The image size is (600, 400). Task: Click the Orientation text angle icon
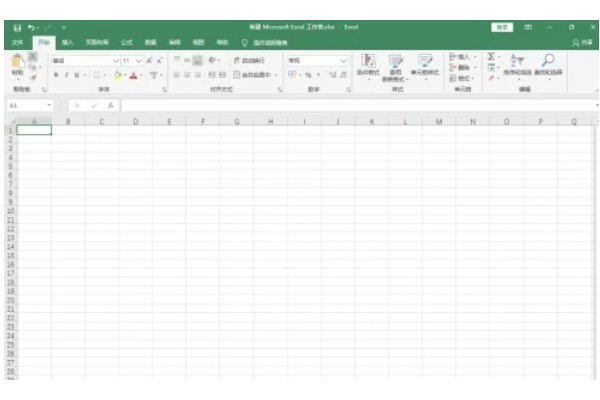coord(212,60)
